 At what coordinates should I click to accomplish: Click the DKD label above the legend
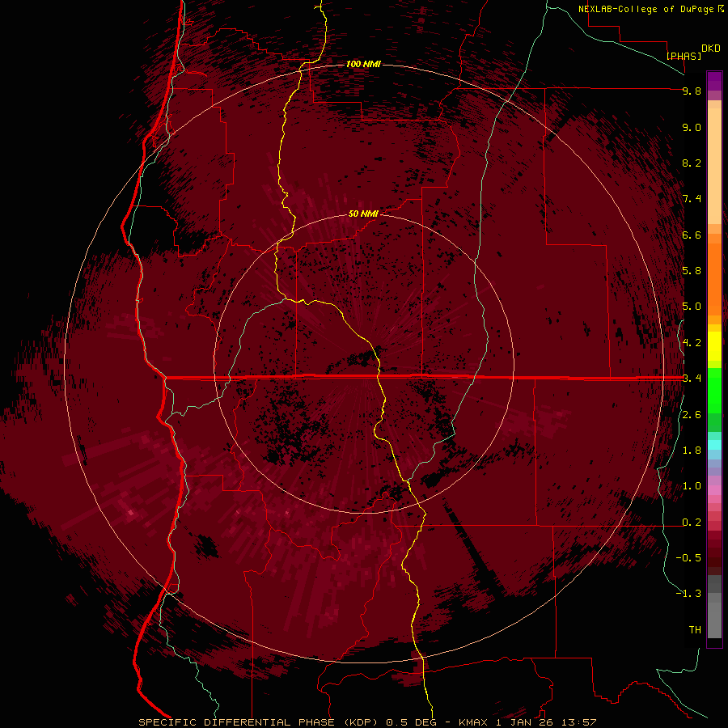point(711,49)
